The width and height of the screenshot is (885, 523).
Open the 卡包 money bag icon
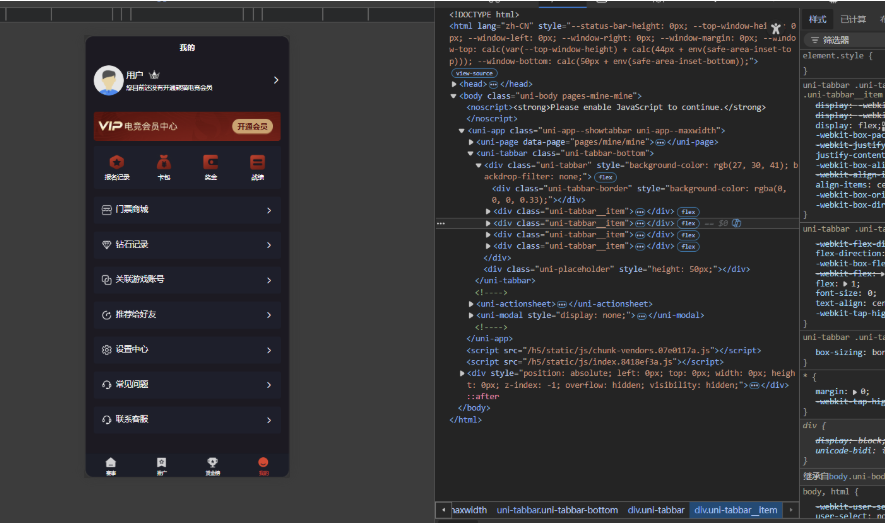tap(164, 162)
